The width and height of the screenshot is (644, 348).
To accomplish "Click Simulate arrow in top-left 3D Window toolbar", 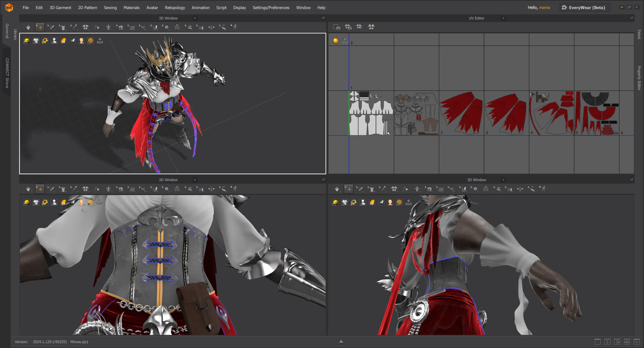I will click(28, 27).
